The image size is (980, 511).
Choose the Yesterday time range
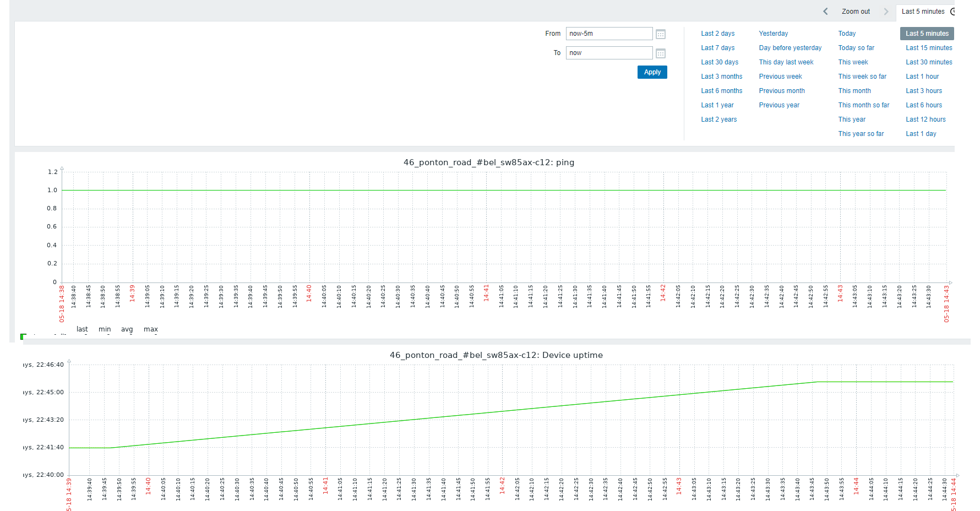[773, 34]
